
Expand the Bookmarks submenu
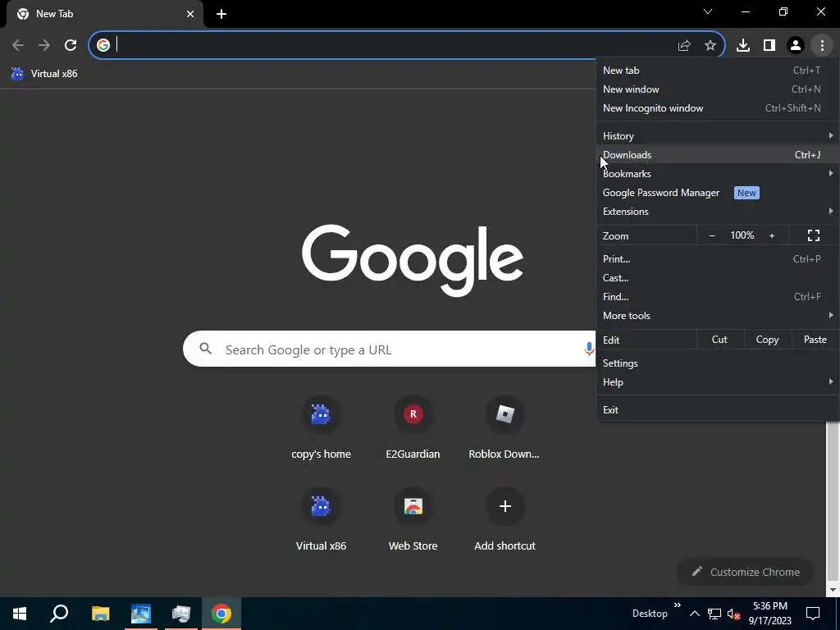coord(718,174)
